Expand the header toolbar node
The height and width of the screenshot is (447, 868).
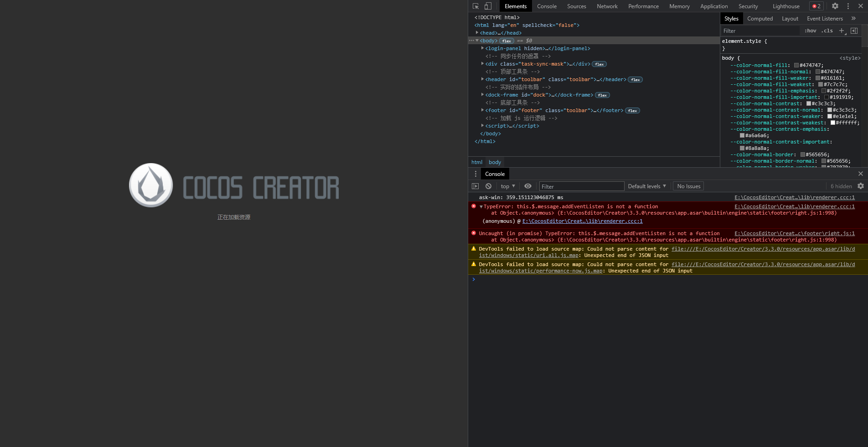pyautogui.click(x=482, y=79)
